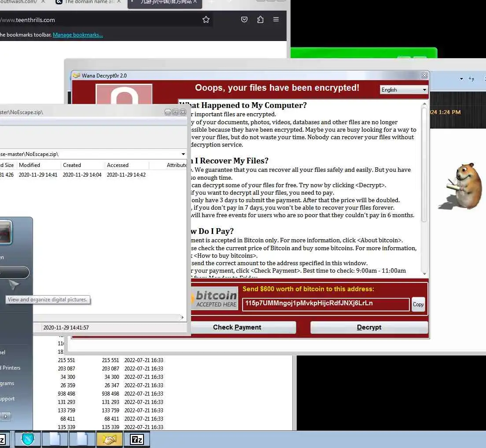Viewport: 486px width, 448px height.
Task: Click the Decrypt button
Action: click(x=369, y=327)
